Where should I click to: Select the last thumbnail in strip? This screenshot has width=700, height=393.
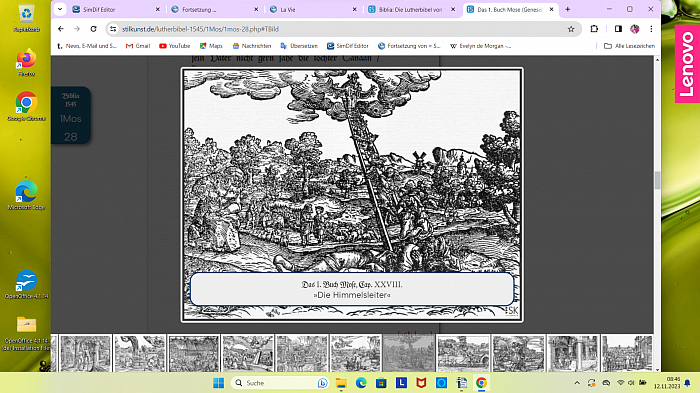[x=627, y=353]
